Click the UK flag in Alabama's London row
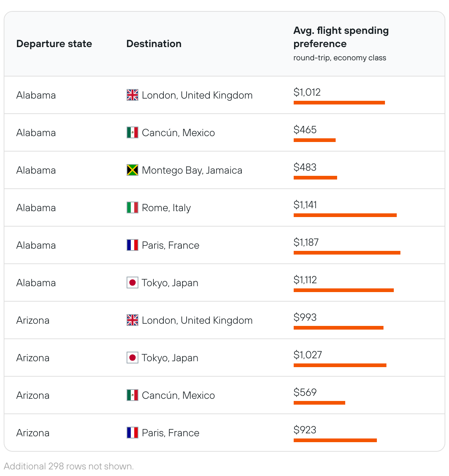 pyautogui.click(x=132, y=95)
